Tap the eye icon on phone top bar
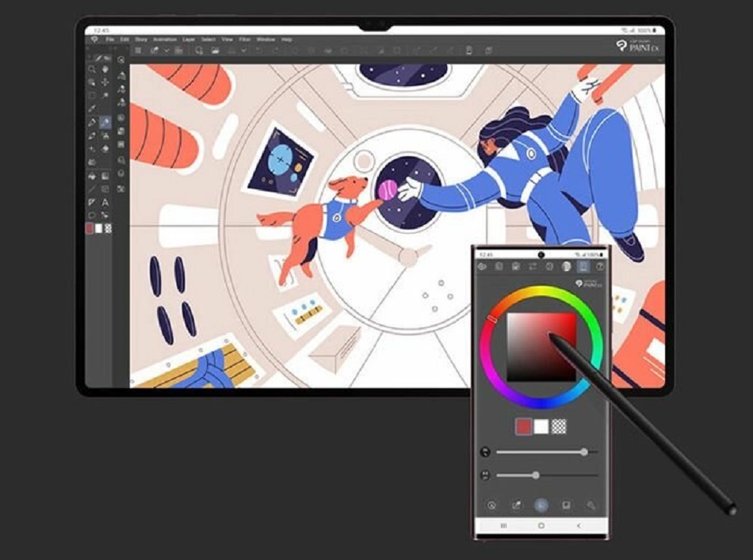 pos(483,267)
